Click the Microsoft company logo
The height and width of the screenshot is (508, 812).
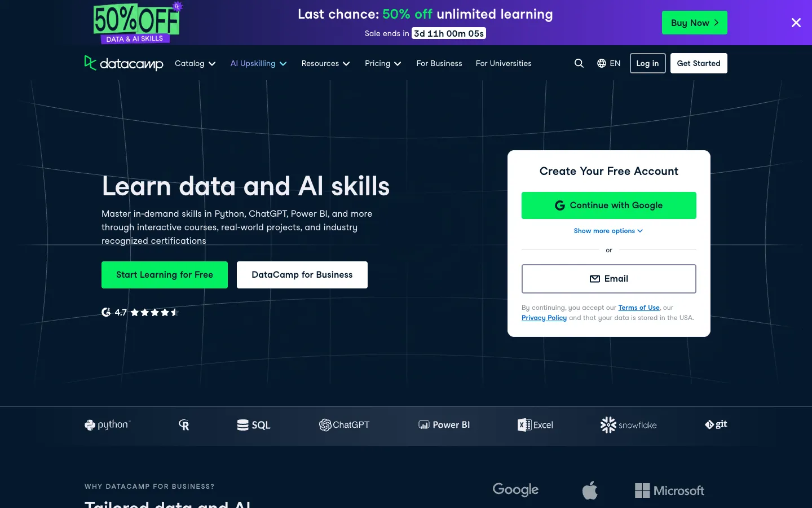click(669, 491)
